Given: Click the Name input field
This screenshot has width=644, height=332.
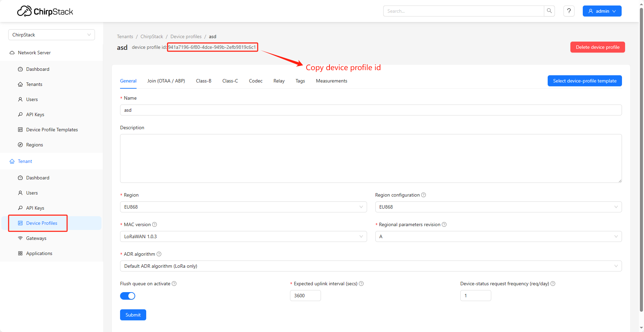Looking at the screenshot, I should (x=371, y=110).
